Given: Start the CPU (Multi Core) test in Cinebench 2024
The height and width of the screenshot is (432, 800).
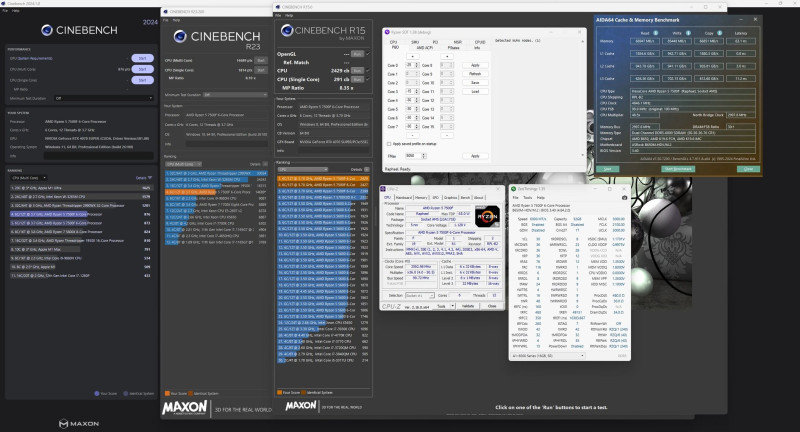Looking at the screenshot, I should [x=142, y=69].
